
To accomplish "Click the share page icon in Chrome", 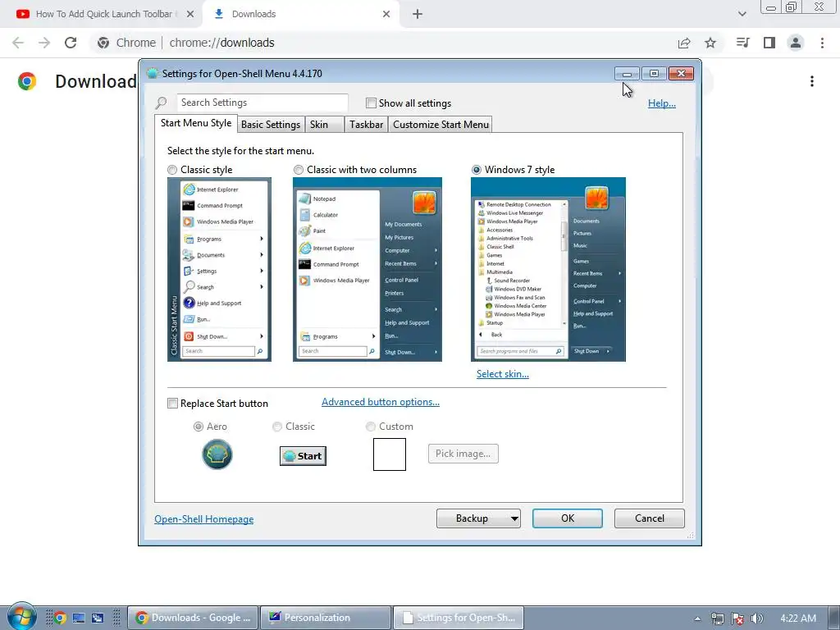I will 684,43.
